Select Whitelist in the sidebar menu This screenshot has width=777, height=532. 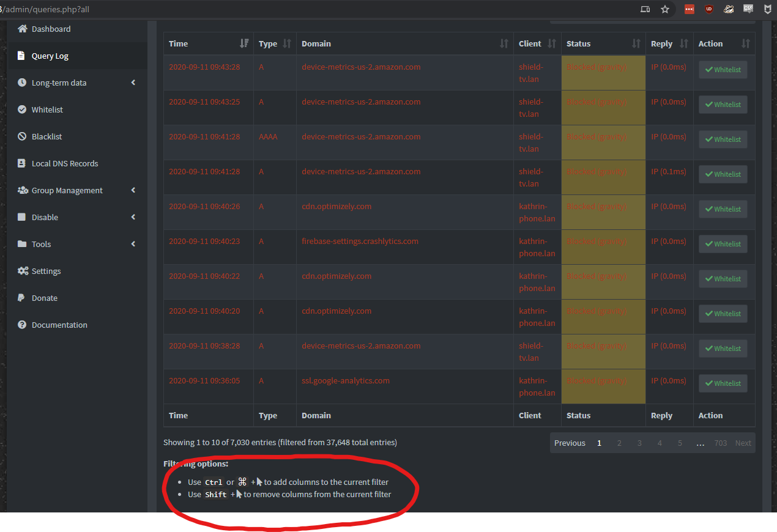[47, 109]
